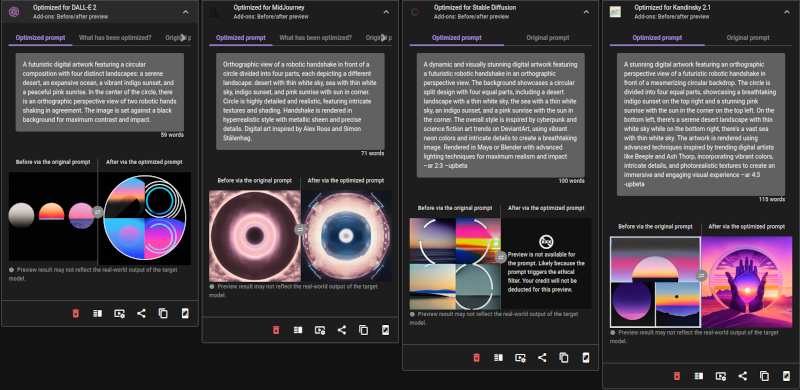Click the Stable Diffusion circle logo icon

pos(415,12)
